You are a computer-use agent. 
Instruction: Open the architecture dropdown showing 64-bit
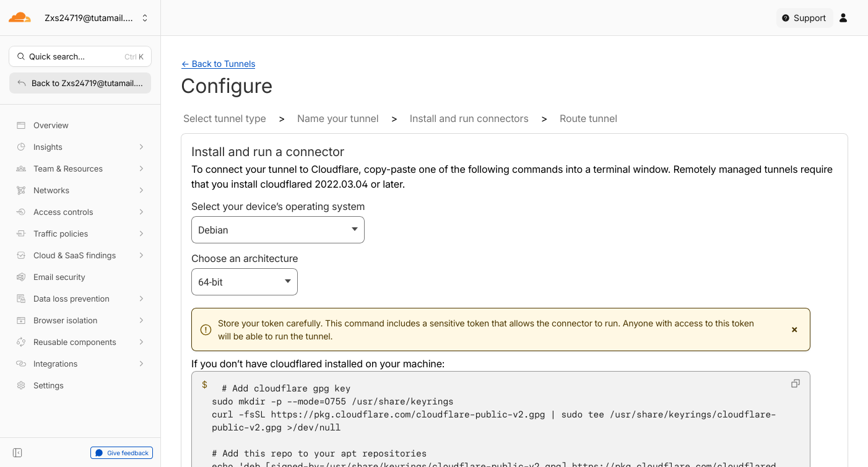245,282
